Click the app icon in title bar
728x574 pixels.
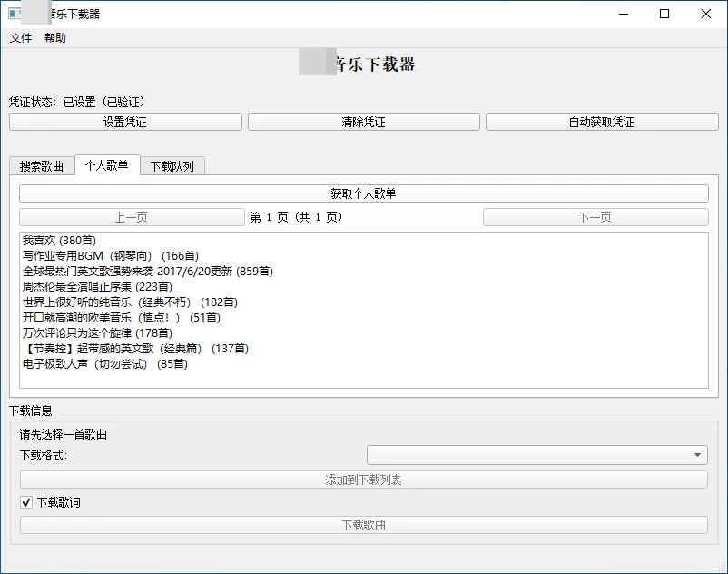tap(15, 14)
